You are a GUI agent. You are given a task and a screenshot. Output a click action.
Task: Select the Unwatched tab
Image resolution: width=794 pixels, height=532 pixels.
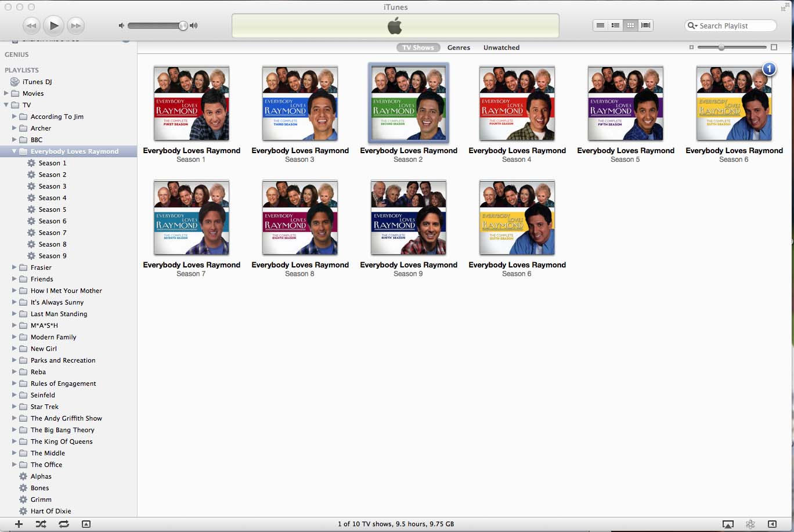[x=501, y=48]
